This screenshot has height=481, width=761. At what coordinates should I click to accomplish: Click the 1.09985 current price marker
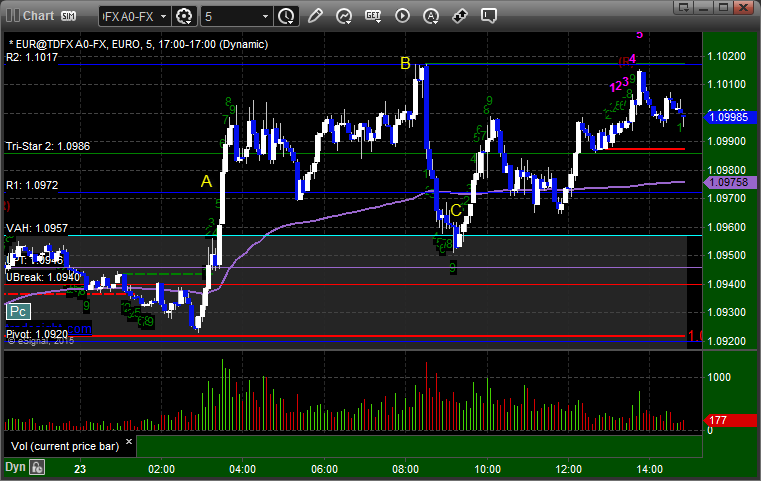(730, 117)
